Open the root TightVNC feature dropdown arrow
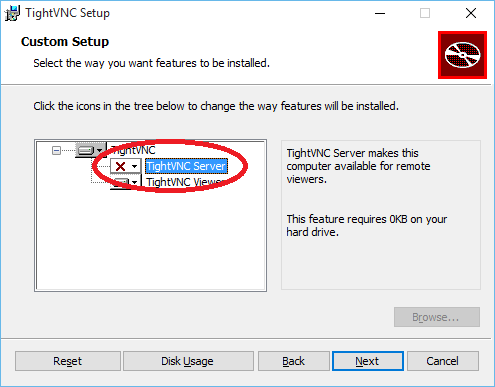Screen dimensions: 495x387 (x=99, y=151)
